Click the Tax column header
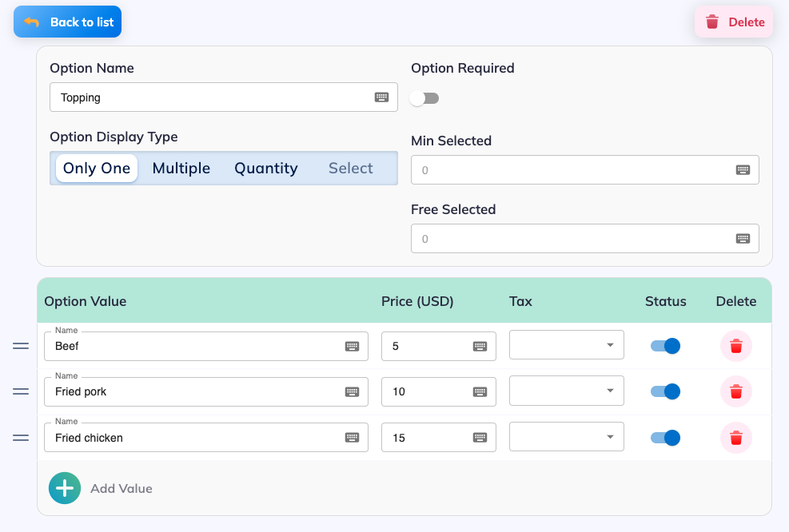The height and width of the screenshot is (532, 789). click(520, 301)
